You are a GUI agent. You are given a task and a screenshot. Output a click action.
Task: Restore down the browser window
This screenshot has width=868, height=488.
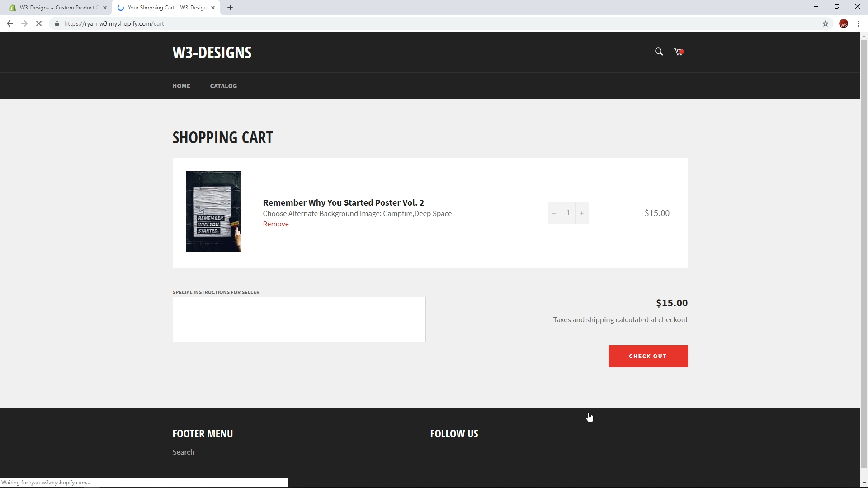(x=837, y=7)
